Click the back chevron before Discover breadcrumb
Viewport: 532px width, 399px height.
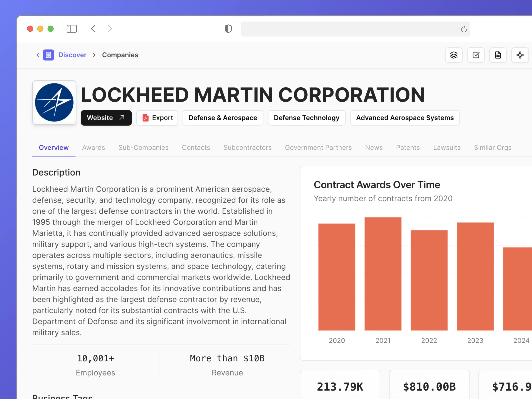click(38, 55)
